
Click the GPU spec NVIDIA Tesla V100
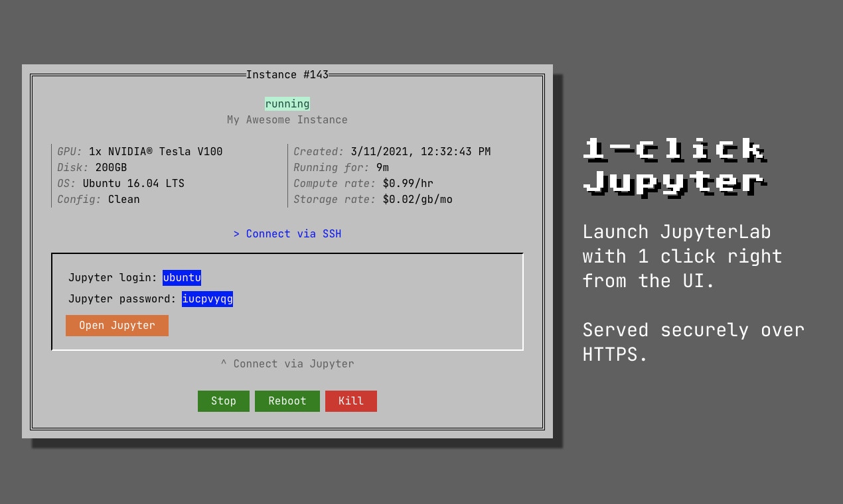[x=155, y=151]
